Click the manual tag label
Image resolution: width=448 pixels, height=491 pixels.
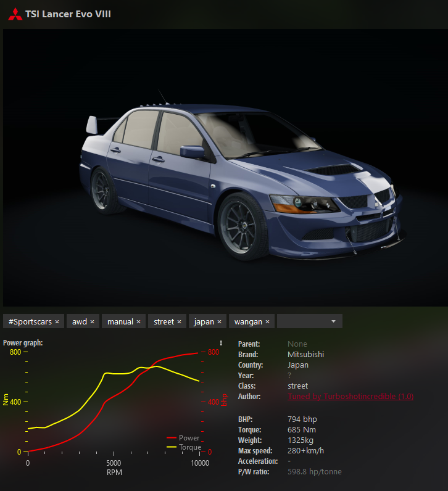(120, 321)
